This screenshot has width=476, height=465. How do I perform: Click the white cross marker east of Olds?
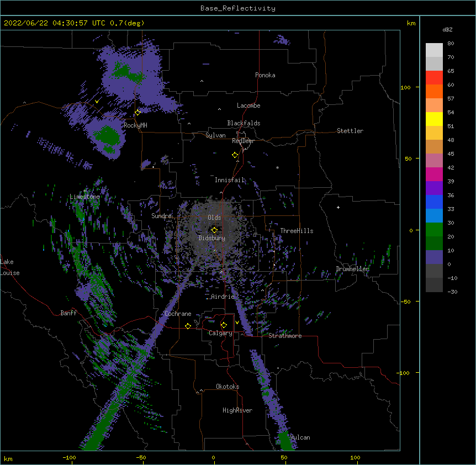[x=338, y=207]
